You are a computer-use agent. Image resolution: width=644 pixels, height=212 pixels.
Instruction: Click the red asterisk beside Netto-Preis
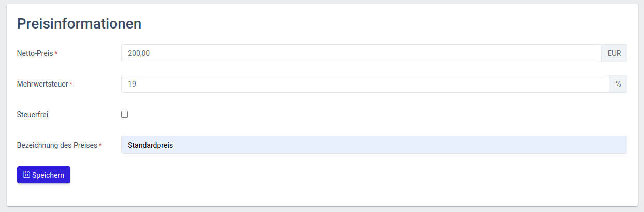(x=56, y=53)
